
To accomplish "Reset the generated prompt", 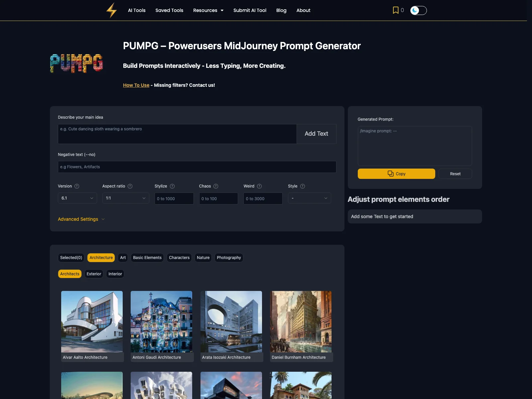I will coord(455,174).
